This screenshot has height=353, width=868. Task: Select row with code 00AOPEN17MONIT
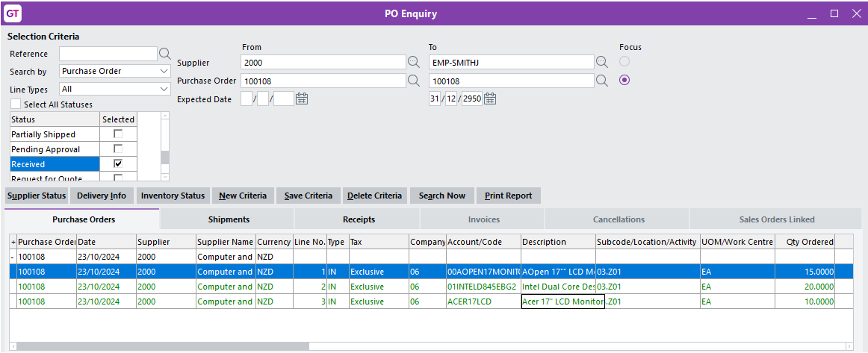pyautogui.click(x=432, y=272)
